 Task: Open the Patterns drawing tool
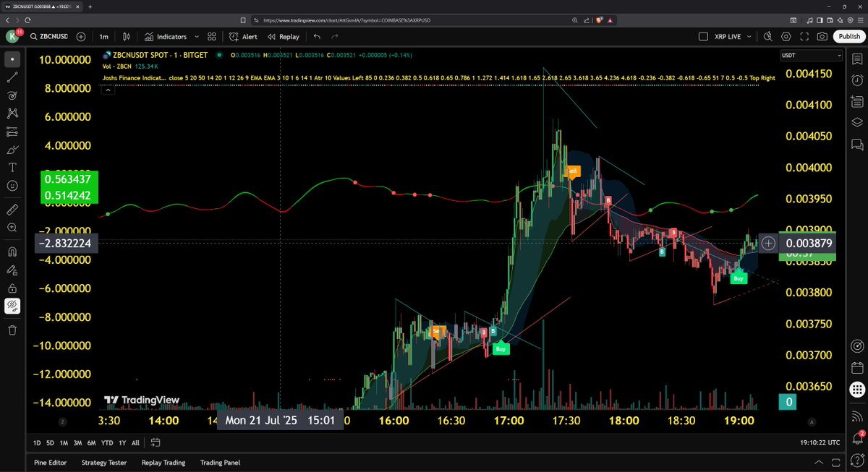tap(12, 113)
